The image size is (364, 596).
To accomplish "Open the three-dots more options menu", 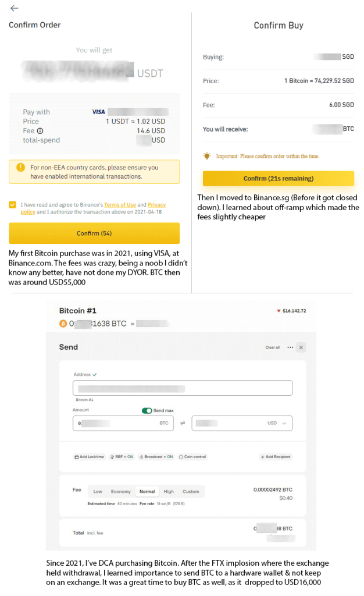I will click(290, 347).
